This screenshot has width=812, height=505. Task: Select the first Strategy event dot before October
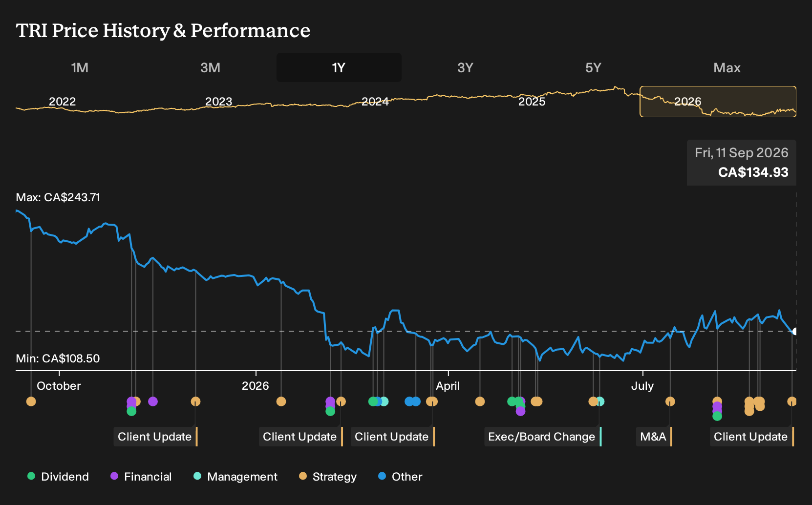click(31, 401)
